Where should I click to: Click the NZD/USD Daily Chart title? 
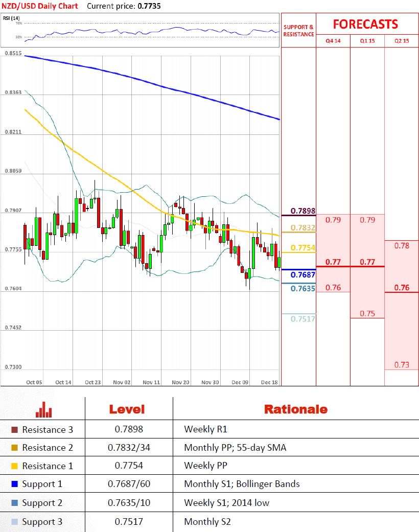[x=40, y=6]
